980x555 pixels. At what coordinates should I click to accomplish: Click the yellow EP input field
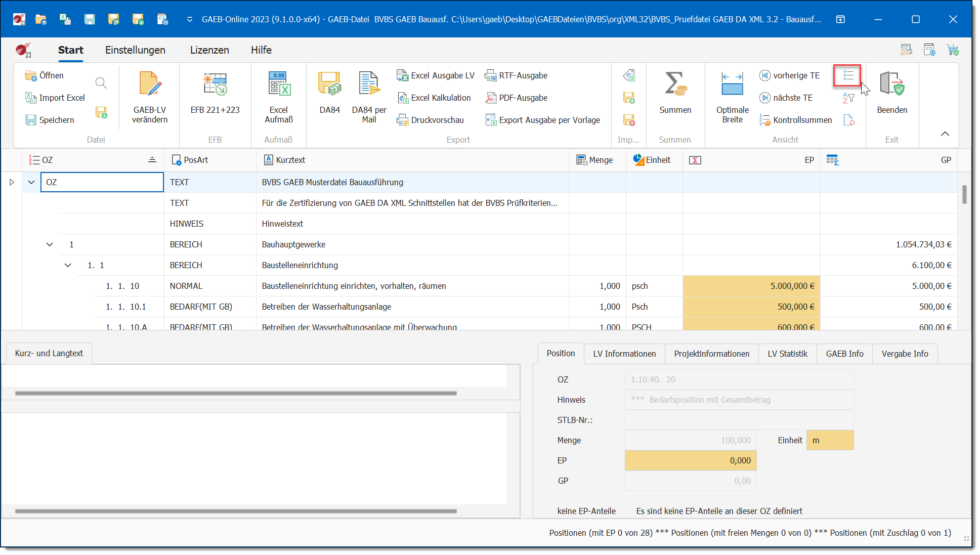tap(691, 460)
